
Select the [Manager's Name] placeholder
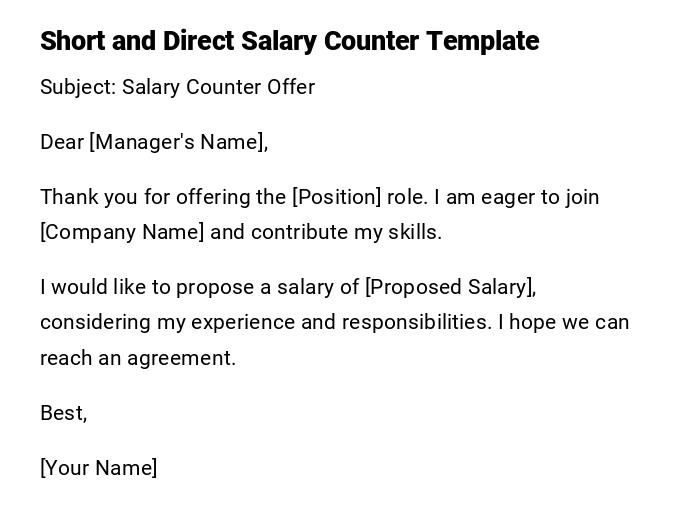(x=179, y=142)
